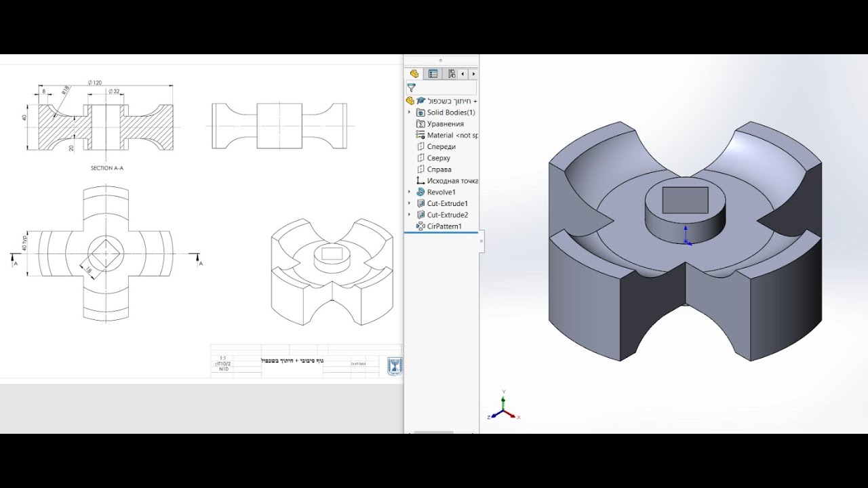Select the Cut-Extrude1 feature
Viewport: 868px width, 488px height.
click(448, 203)
